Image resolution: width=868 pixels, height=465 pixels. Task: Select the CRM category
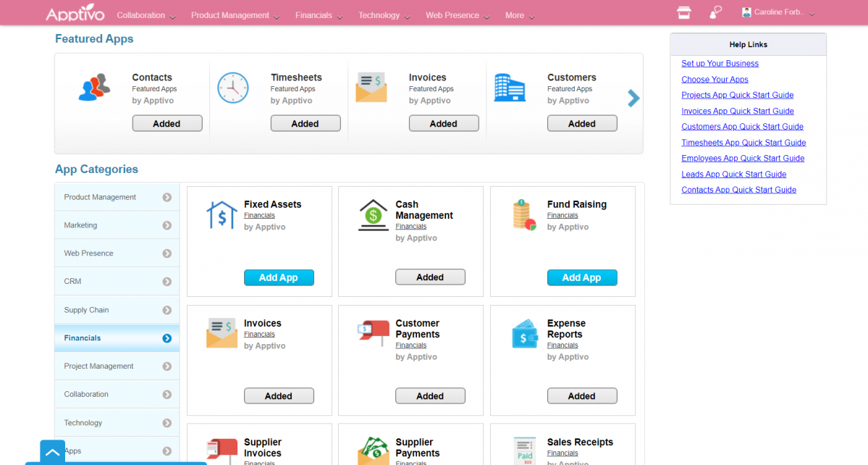pyautogui.click(x=117, y=282)
